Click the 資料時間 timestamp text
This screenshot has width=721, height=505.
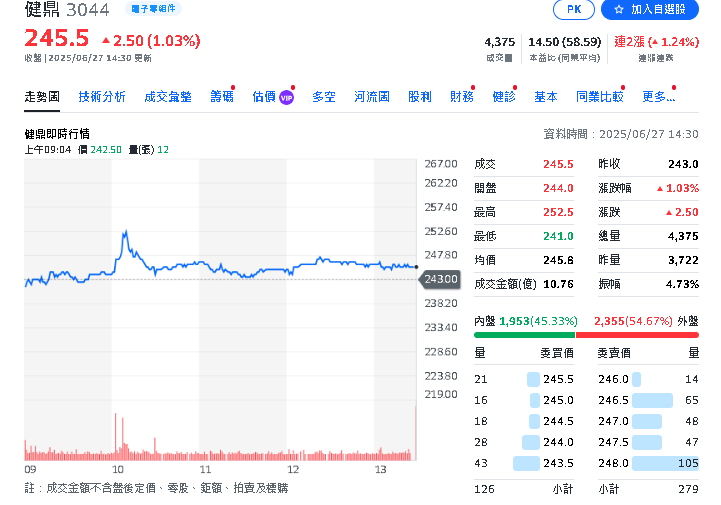(621, 134)
